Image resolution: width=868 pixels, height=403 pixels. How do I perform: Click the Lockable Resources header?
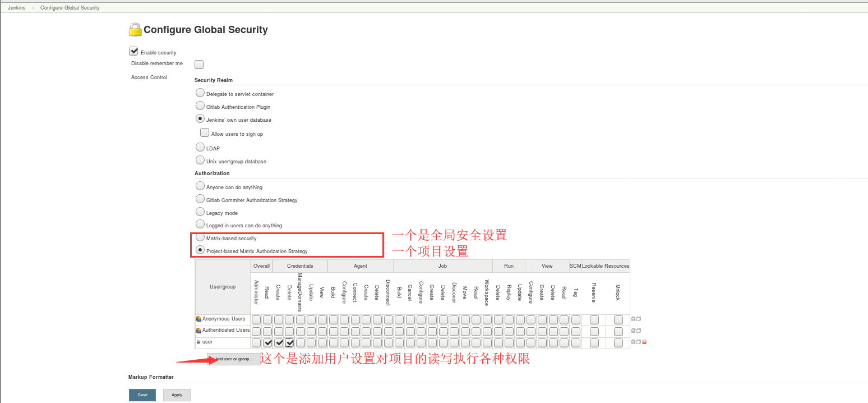606,266
